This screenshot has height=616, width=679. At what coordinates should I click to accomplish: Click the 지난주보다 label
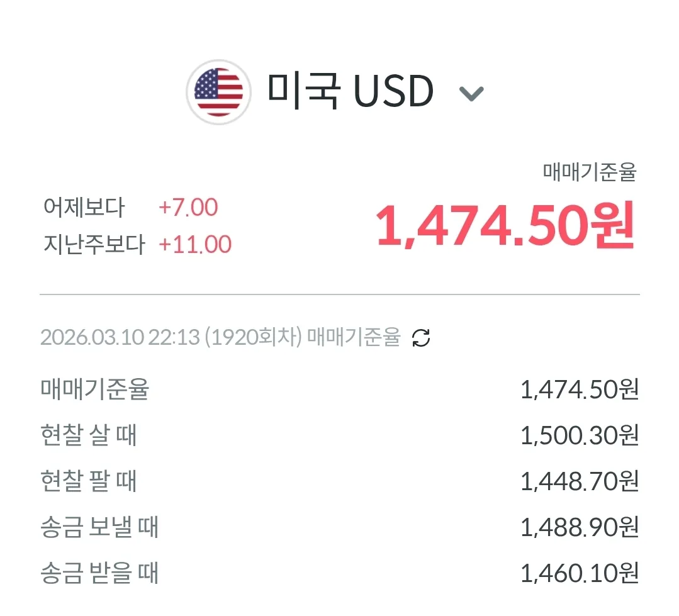[94, 244]
